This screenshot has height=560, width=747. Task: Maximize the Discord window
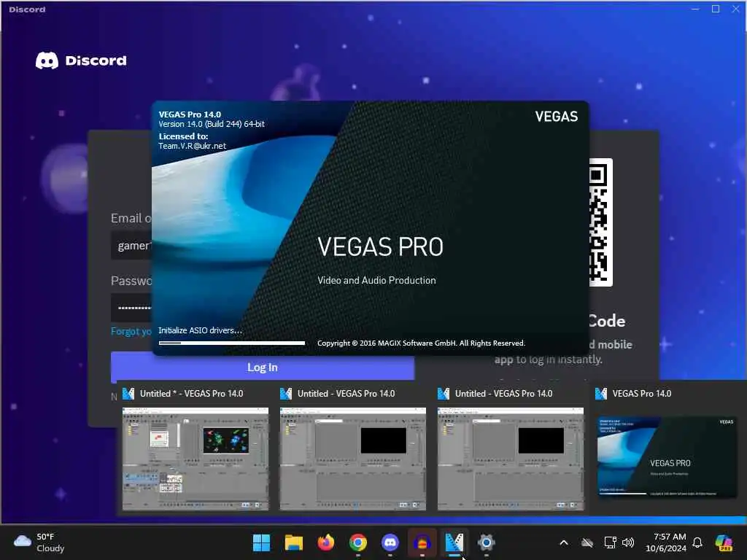coord(716,9)
